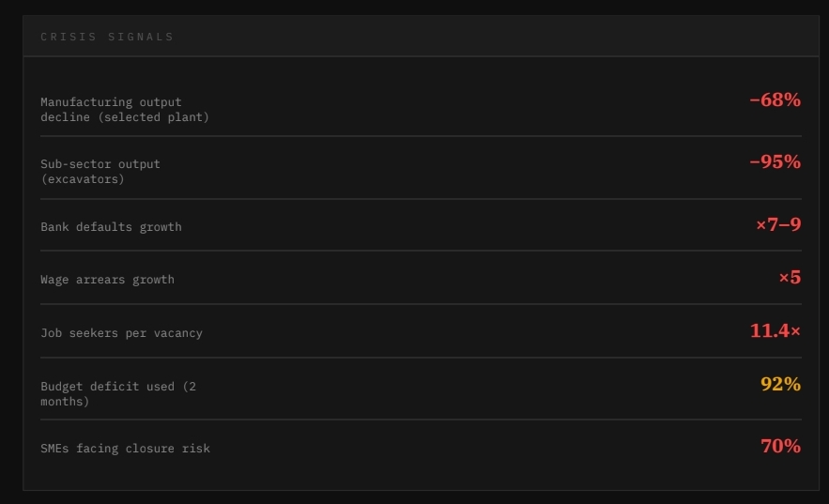Select the Sub-sector output label
The width and height of the screenshot is (829, 504).
[x=100, y=163]
